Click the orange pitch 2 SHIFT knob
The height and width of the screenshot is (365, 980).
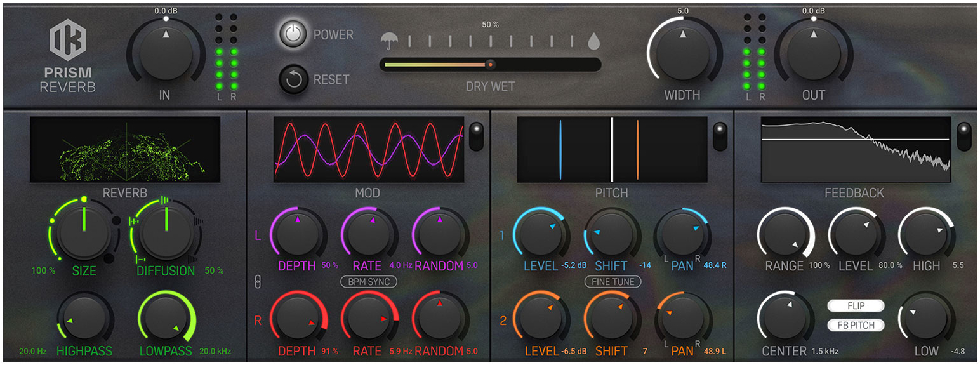(x=611, y=318)
